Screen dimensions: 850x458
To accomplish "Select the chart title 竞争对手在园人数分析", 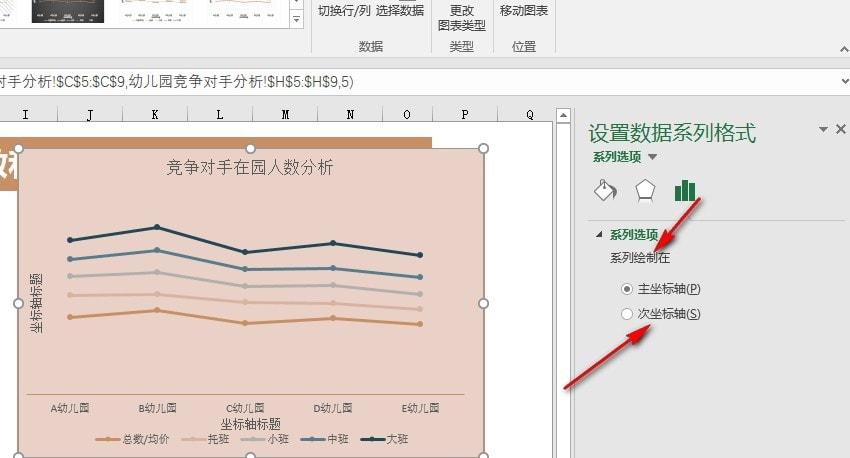I will click(x=249, y=167).
